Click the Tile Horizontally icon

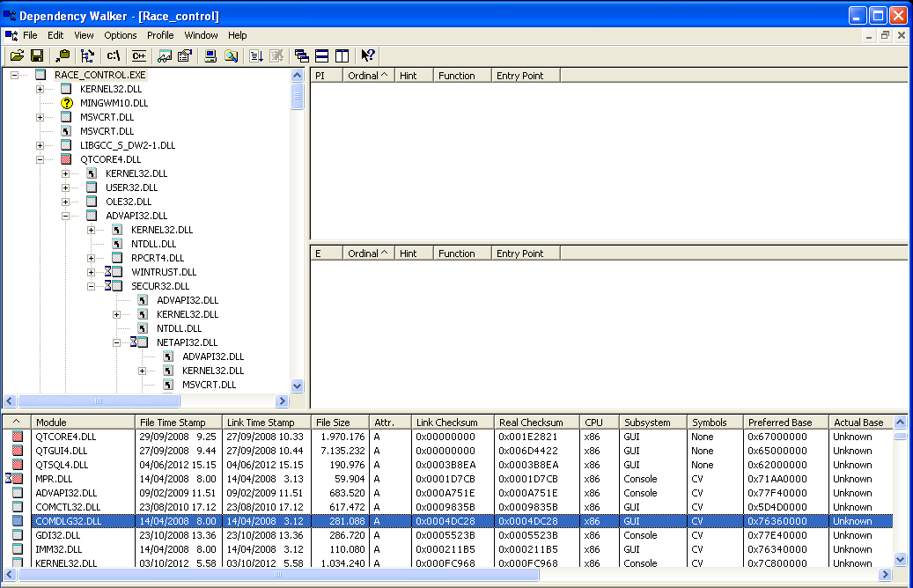pyautogui.click(x=321, y=55)
